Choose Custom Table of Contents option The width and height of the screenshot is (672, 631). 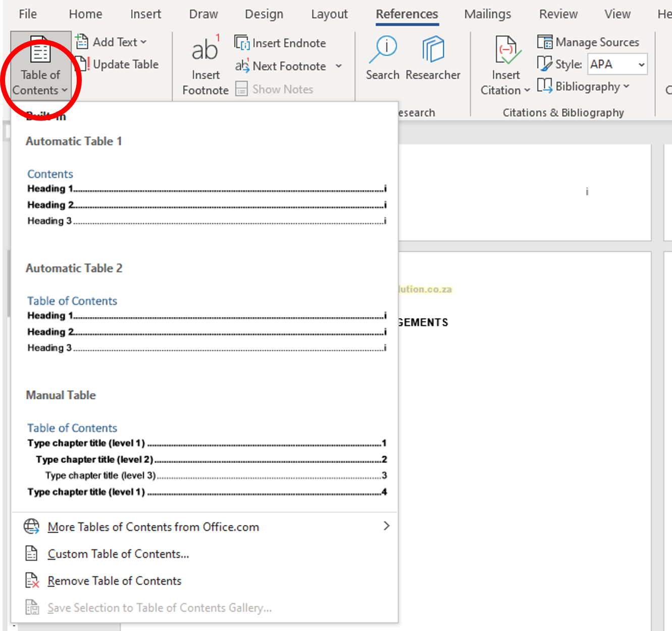tap(118, 554)
